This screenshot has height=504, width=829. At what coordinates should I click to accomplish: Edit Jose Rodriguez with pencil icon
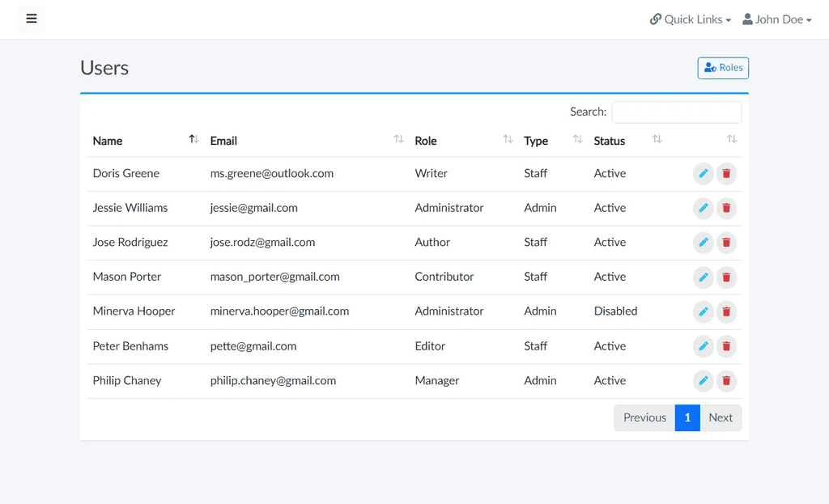point(704,242)
